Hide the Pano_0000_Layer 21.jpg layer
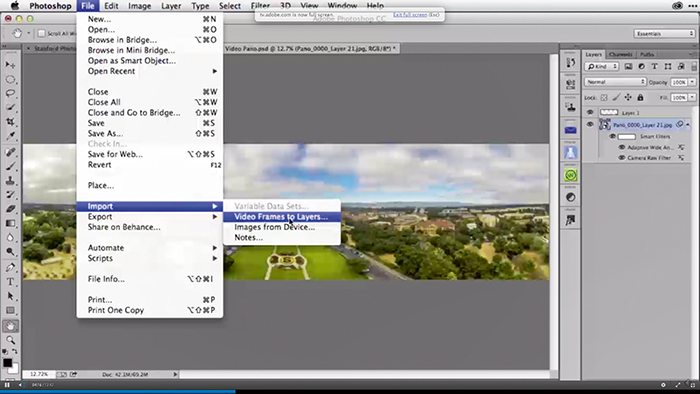The height and width of the screenshot is (394, 700). click(590, 124)
